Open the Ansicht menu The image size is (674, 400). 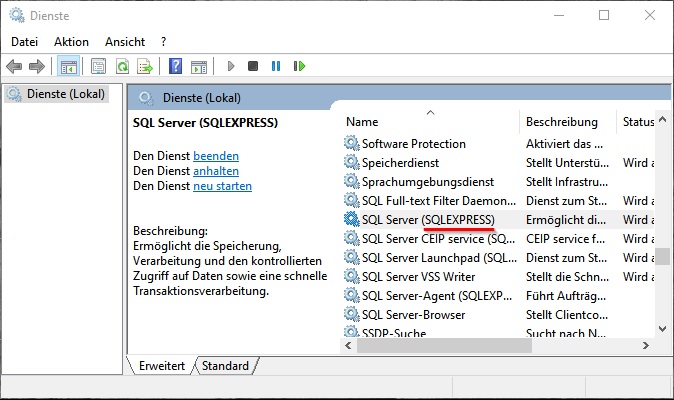(x=125, y=42)
